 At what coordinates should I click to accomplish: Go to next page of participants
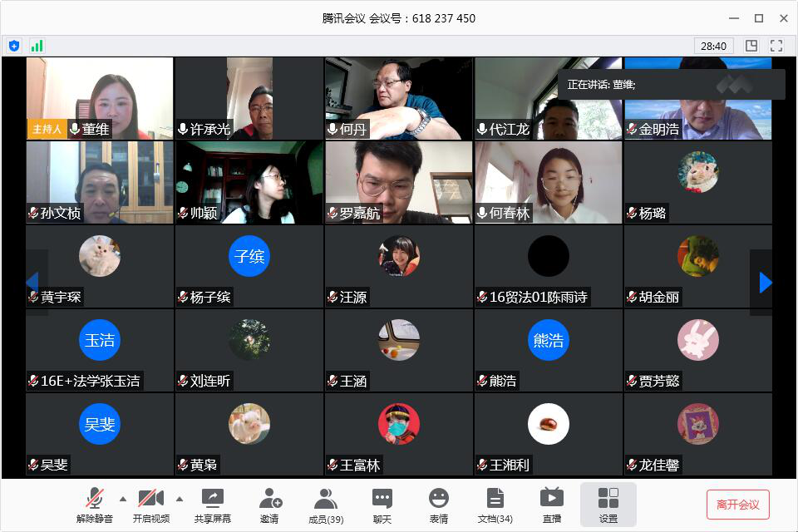pos(765,283)
